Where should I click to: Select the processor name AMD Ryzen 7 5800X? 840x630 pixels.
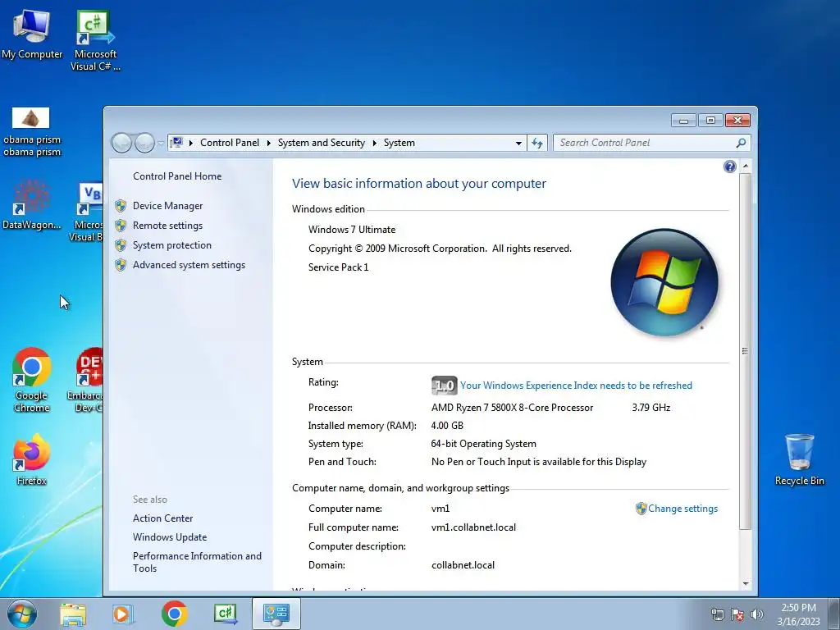coord(512,408)
